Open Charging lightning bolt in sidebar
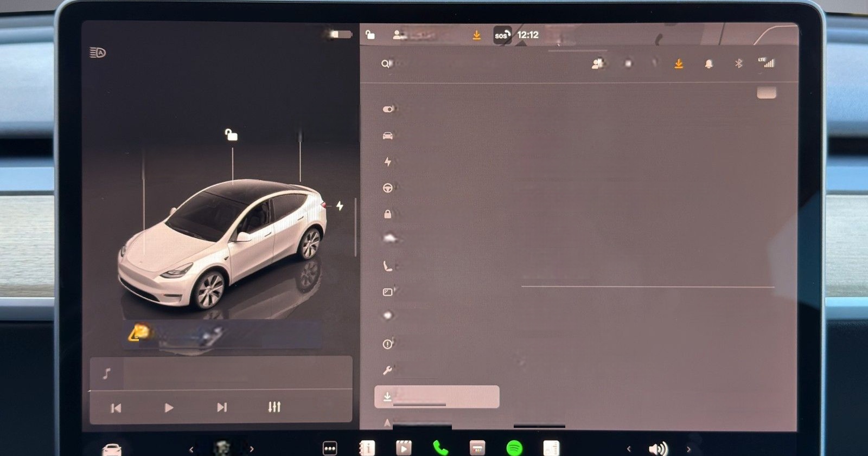The height and width of the screenshot is (456, 868). (387, 162)
